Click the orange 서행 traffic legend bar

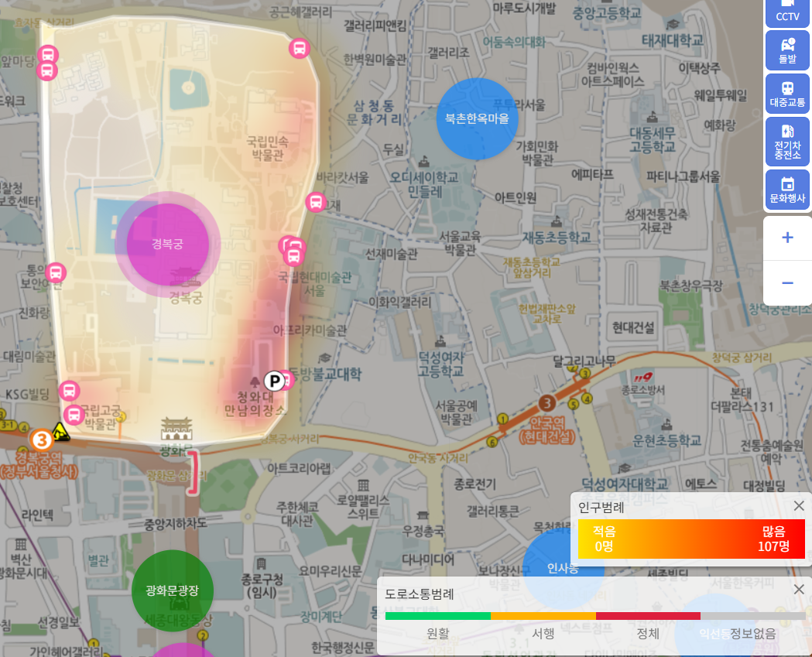(543, 616)
